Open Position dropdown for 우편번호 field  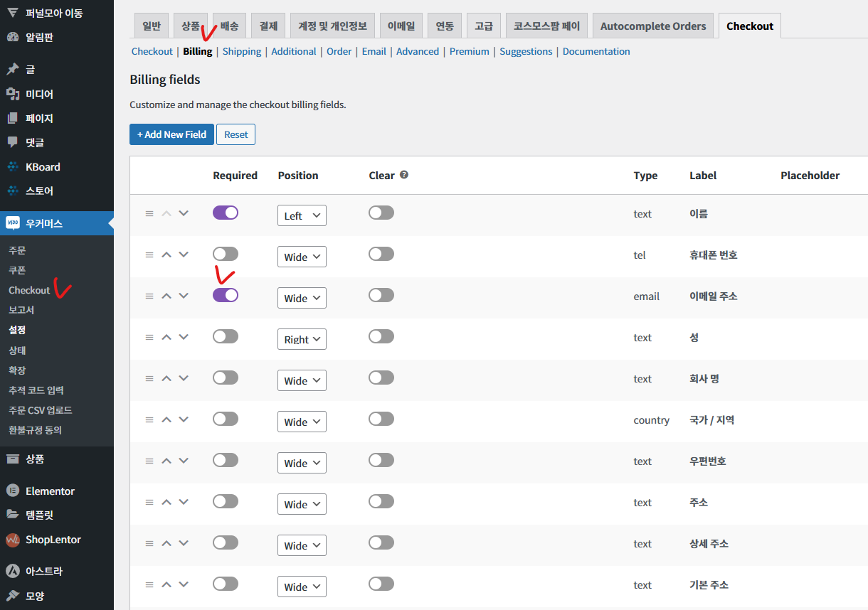coord(302,463)
